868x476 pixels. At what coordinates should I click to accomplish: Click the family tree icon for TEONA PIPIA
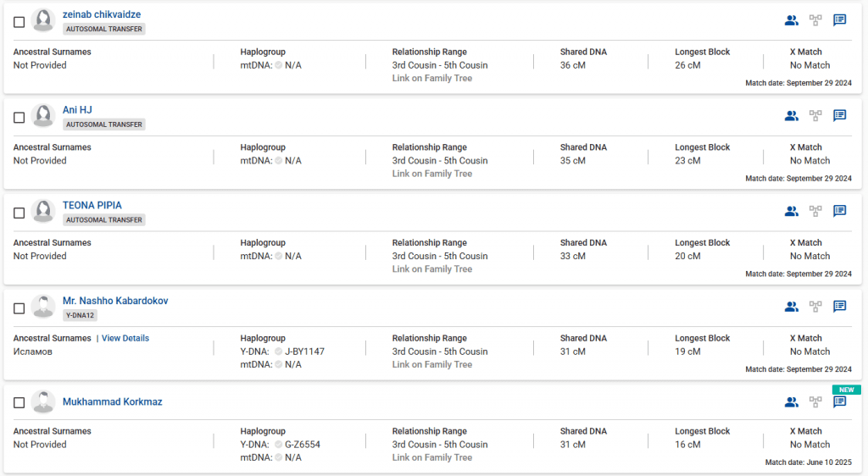tap(815, 211)
